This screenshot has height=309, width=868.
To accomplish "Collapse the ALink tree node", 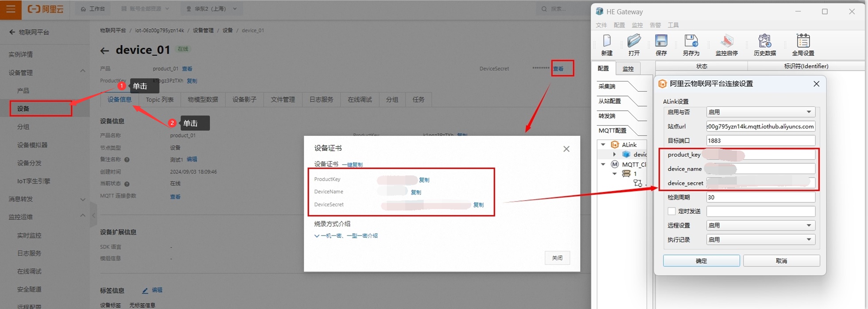I will coord(603,145).
